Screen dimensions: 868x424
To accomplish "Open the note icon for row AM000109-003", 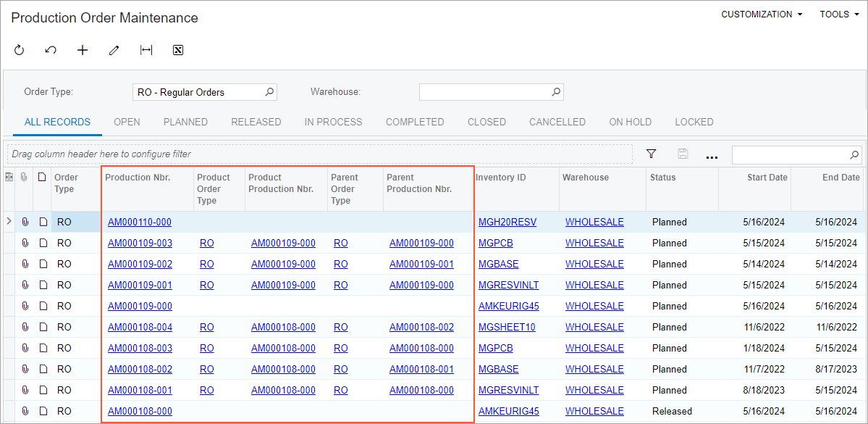I will [x=42, y=243].
